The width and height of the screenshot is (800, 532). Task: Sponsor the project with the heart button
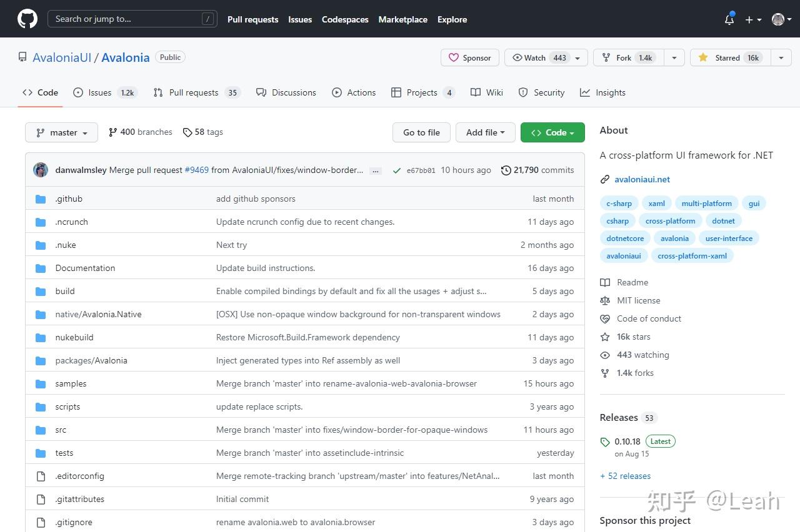[x=470, y=57]
